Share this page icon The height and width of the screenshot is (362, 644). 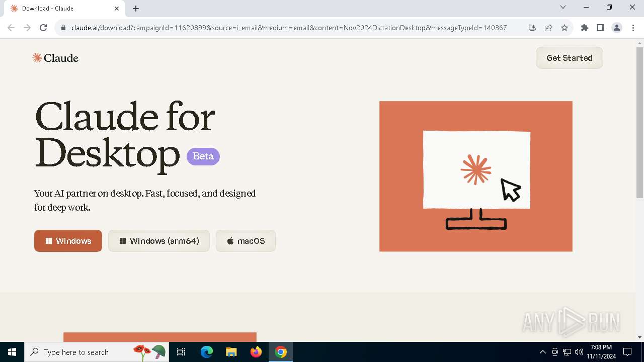click(x=548, y=28)
